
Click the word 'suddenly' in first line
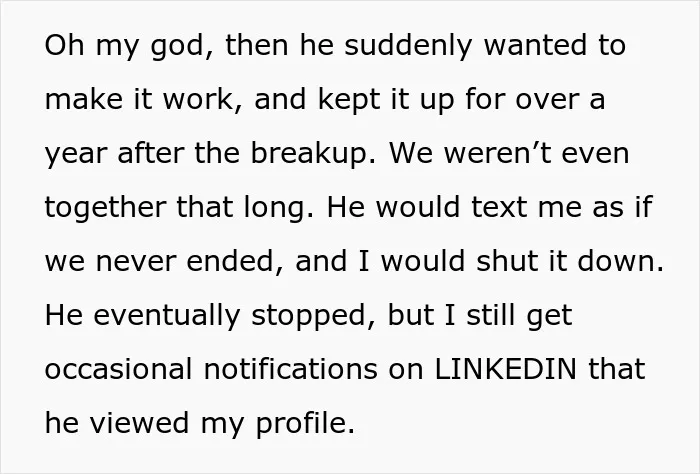[x=408, y=46]
